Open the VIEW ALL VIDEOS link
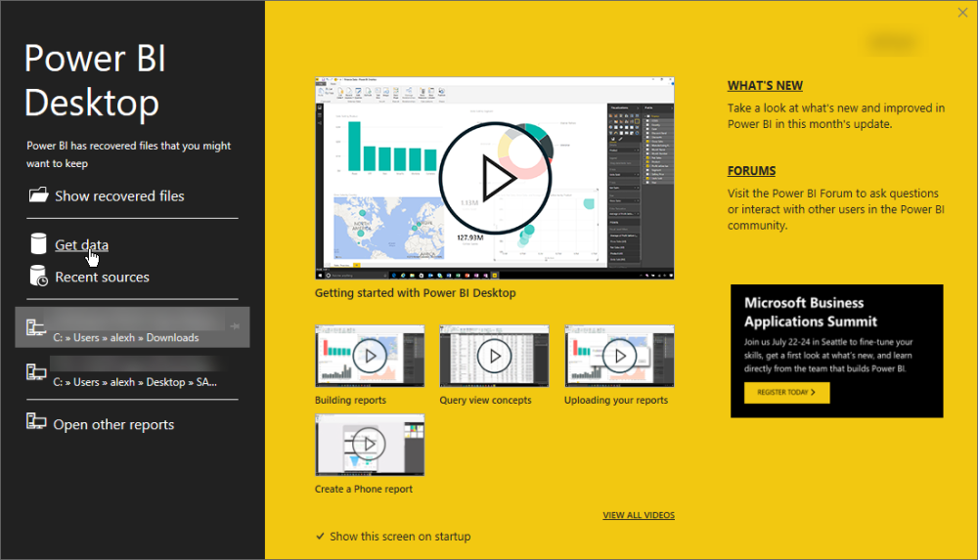 pyautogui.click(x=639, y=515)
